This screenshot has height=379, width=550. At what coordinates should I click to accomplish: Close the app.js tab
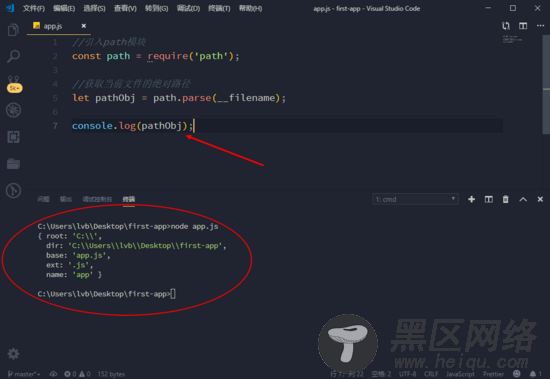pos(83,26)
